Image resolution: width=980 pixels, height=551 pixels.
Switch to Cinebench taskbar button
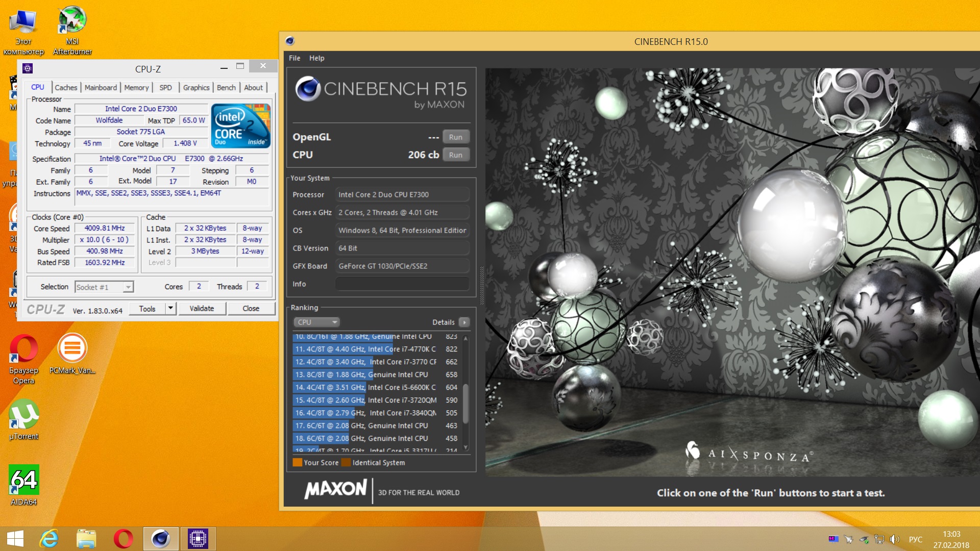161,539
